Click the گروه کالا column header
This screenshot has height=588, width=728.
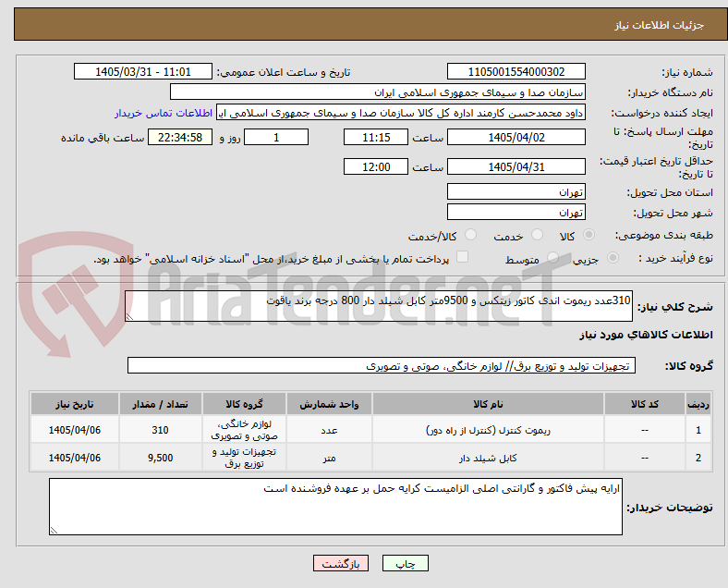click(x=244, y=404)
